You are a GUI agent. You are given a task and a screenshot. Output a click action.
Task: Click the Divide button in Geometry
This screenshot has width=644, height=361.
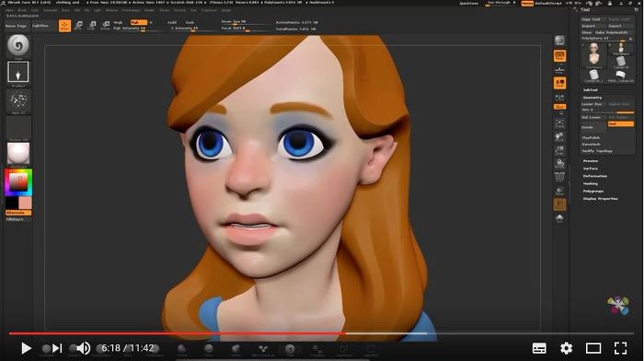coord(593,127)
